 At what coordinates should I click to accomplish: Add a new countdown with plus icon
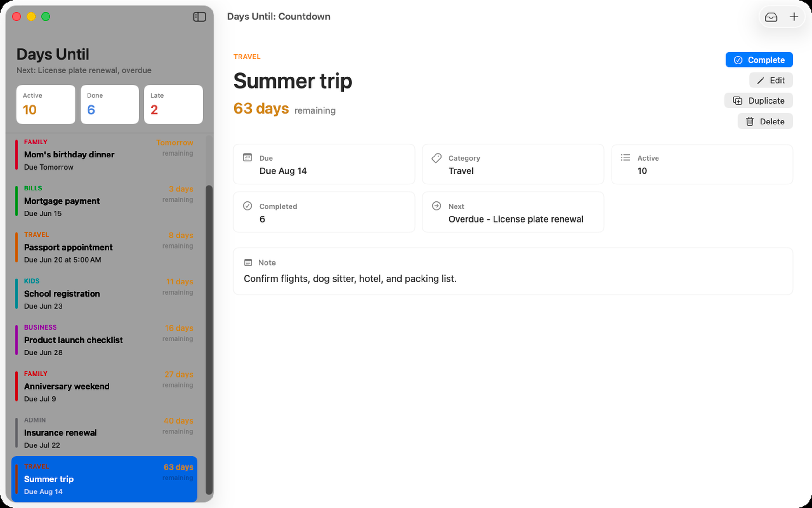794,17
